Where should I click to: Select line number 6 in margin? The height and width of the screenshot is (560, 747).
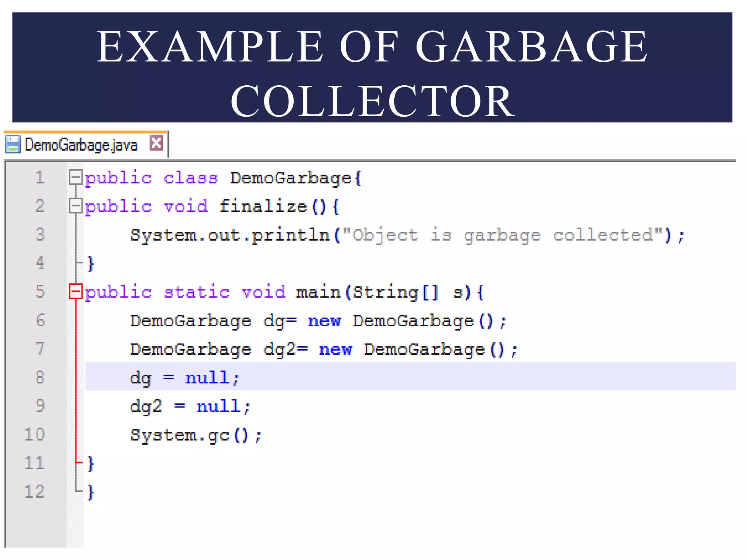[x=40, y=320]
